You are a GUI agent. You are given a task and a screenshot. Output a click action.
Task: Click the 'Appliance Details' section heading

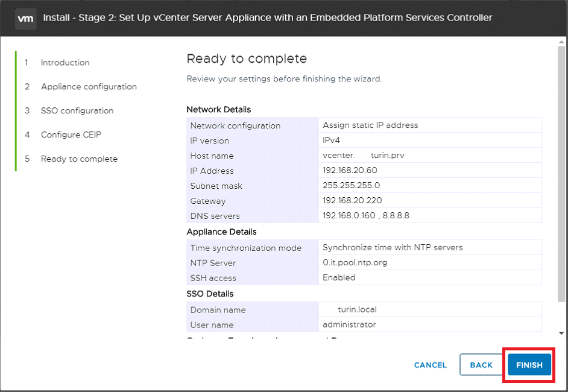point(221,232)
